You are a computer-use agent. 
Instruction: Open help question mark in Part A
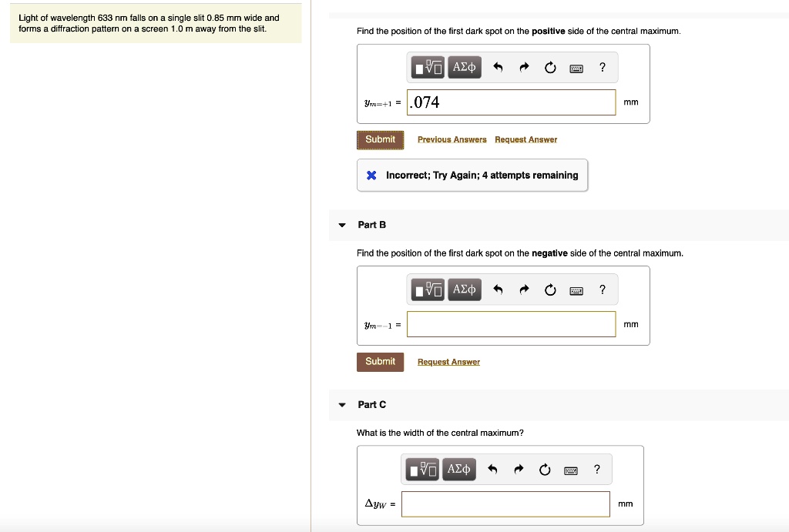[603, 68]
